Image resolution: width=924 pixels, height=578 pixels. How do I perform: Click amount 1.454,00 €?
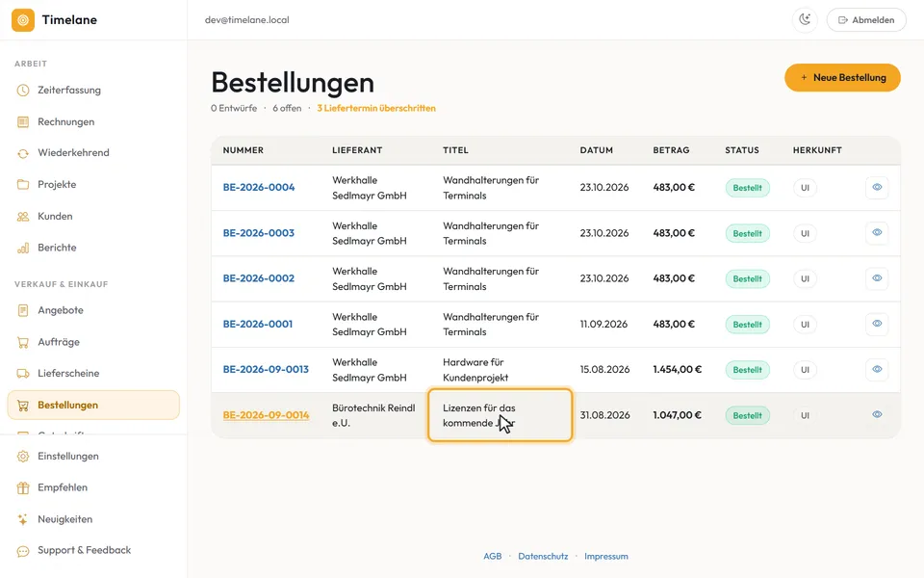click(677, 370)
